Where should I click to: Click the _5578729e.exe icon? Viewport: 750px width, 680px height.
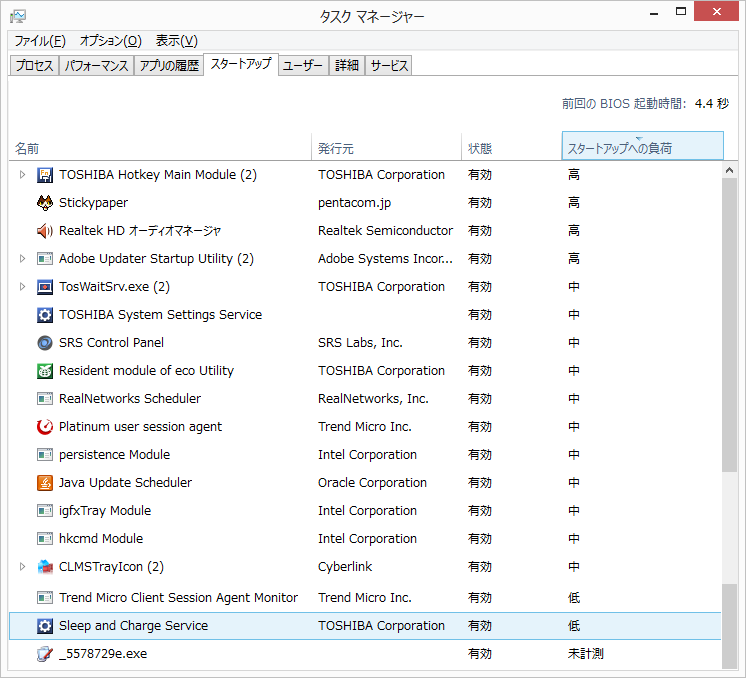pos(44,655)
